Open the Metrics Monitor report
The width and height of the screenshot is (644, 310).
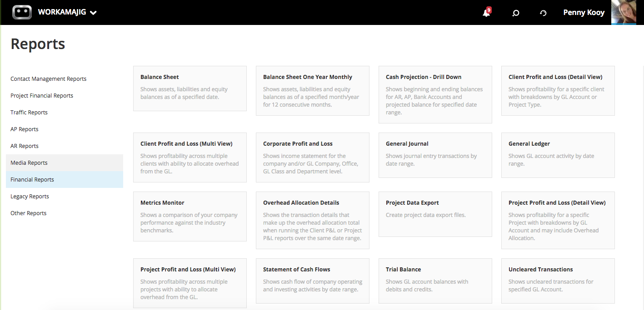coord(190,216)
